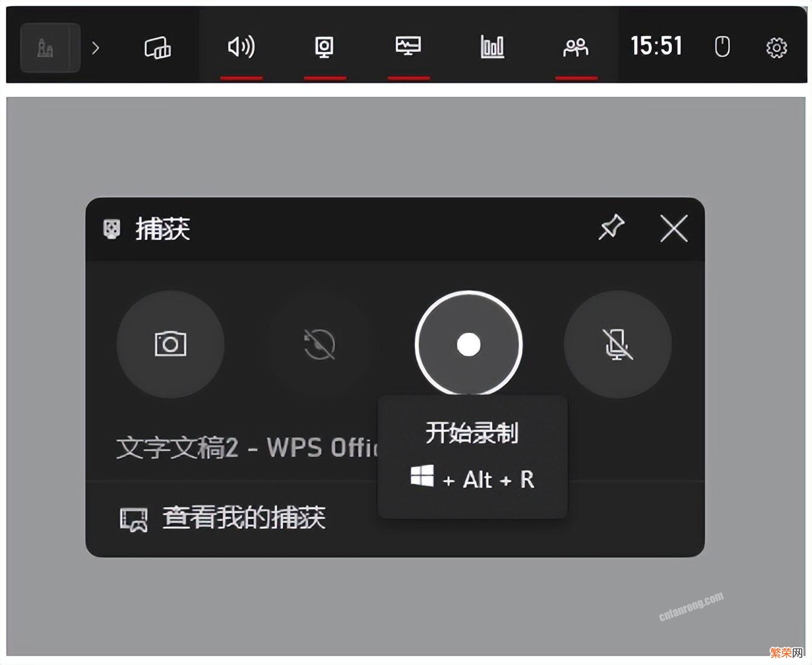Click the 文字文稿2 - WPS Office window title
Image resolution: width=812 pixels, height=665 pixels.
pos(246,448)
